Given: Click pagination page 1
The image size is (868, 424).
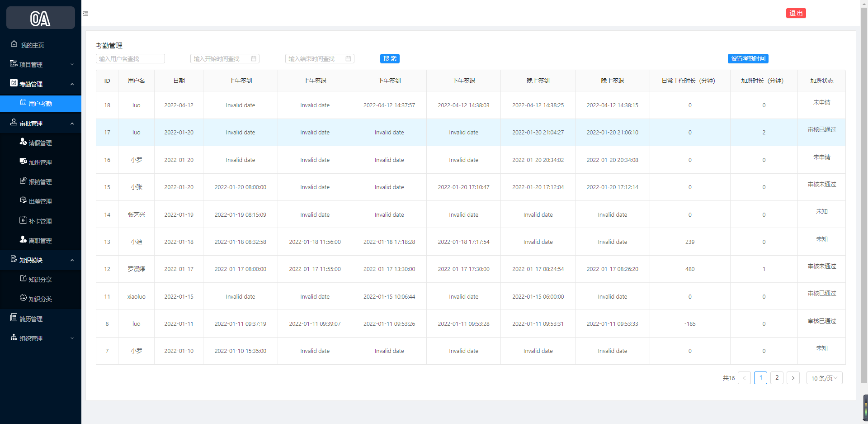Looking at the screenshot, I should click(760, 378).
